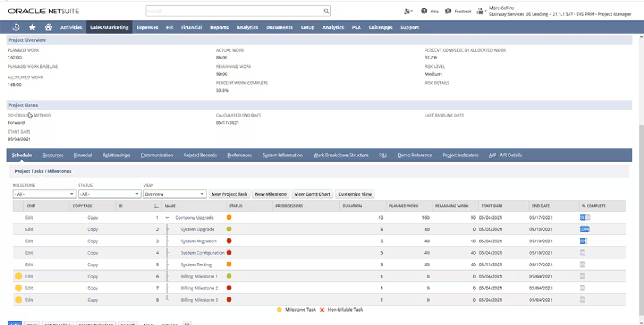Click orange status dot for Company Upgrade
Viewport: 644px width, 325px height.
click(229, 217)
